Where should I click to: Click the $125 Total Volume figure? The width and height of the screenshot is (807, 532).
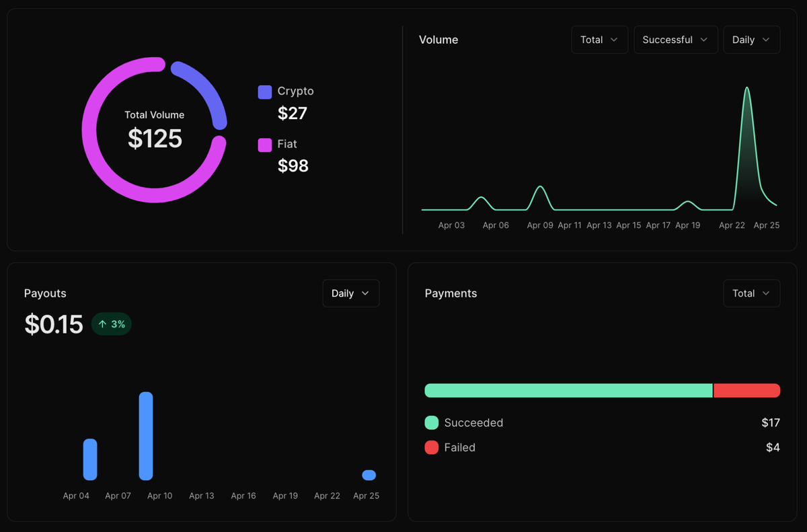154,139
